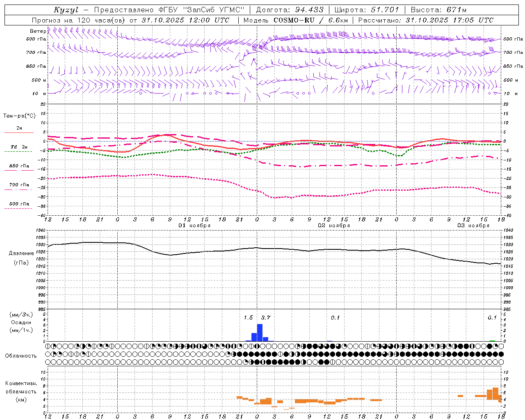Image resolution: width=525 pixels, height=420 pixels.
Task: Click the station name Kyzyl in header
Action: [66, 10]
